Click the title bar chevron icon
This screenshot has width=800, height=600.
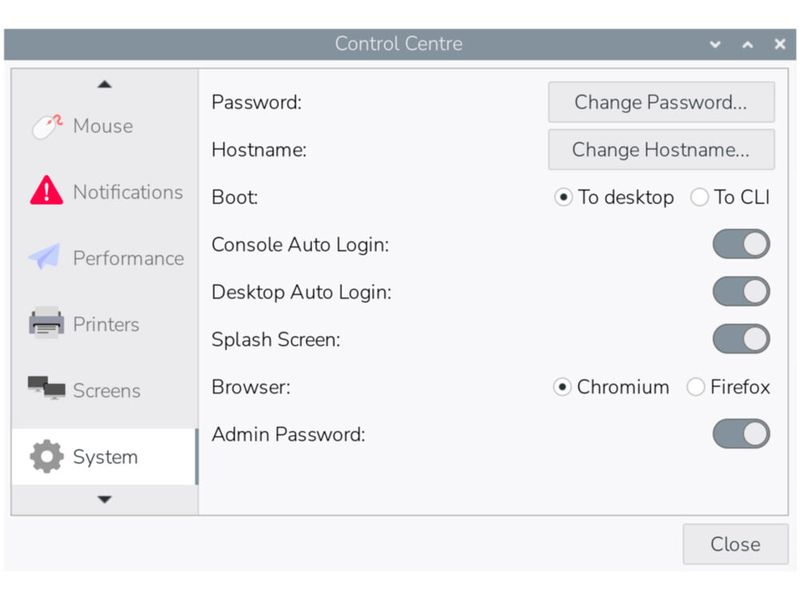click(714, 44)
